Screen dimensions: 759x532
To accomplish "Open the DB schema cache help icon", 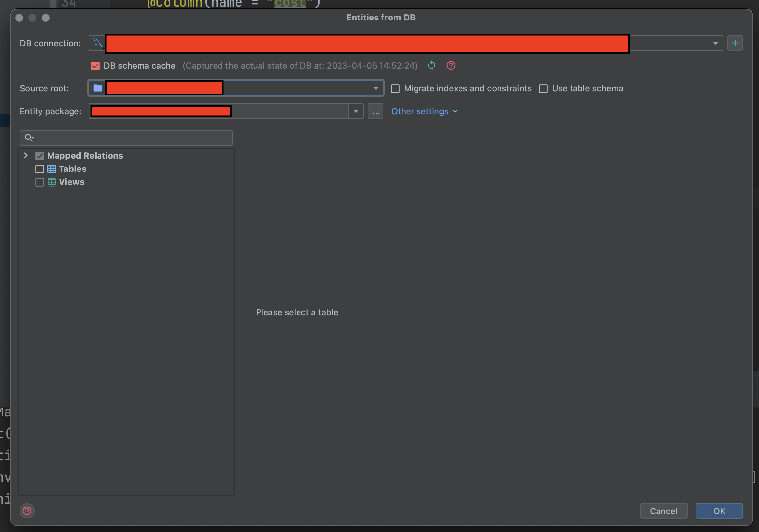I will click(x=451, y=66).
